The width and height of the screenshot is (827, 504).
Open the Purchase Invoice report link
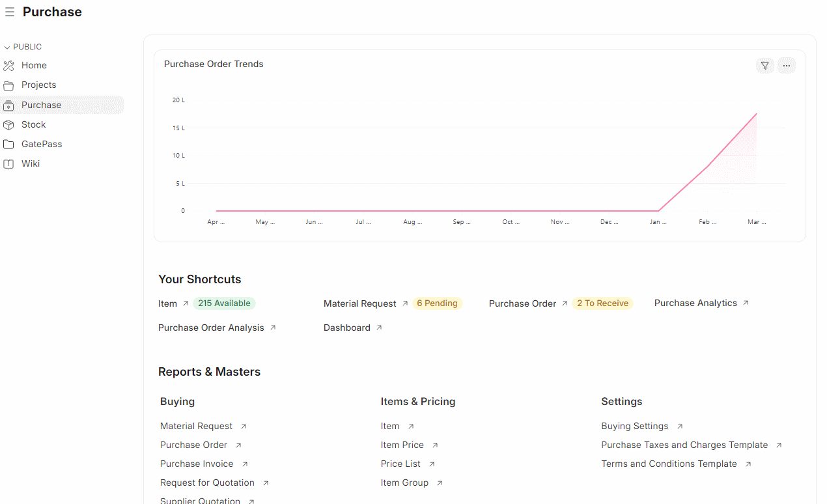(x=197, y=464)
